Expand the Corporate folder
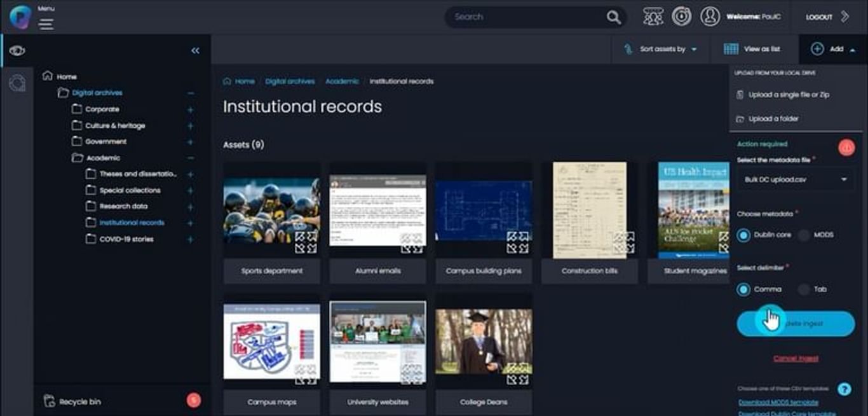 pos(190,109)
